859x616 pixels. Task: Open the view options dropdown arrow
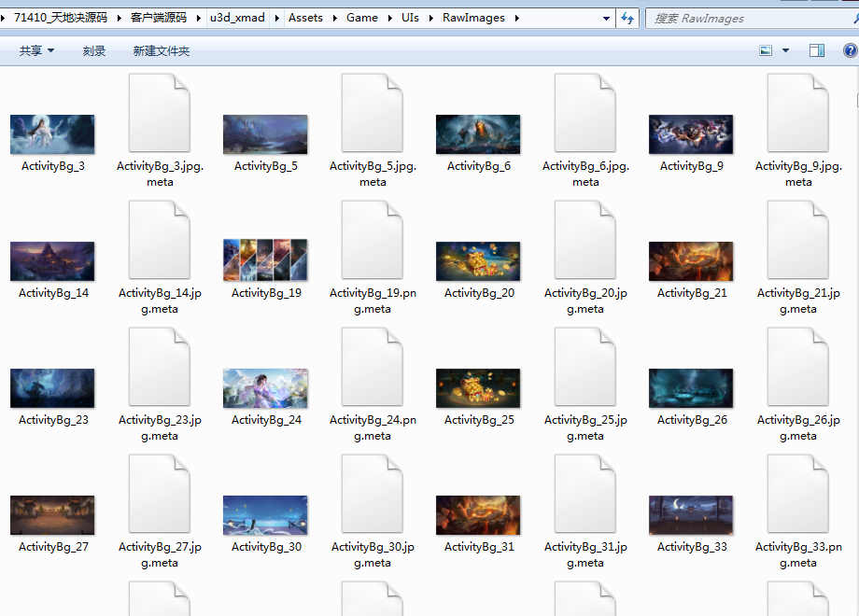(785, 51)
